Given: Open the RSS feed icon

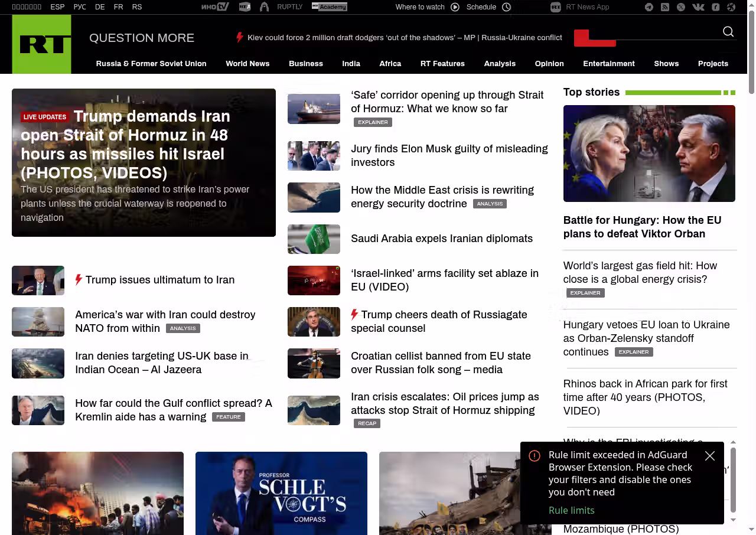Looking at the screenshot, I should pos(665,7).
